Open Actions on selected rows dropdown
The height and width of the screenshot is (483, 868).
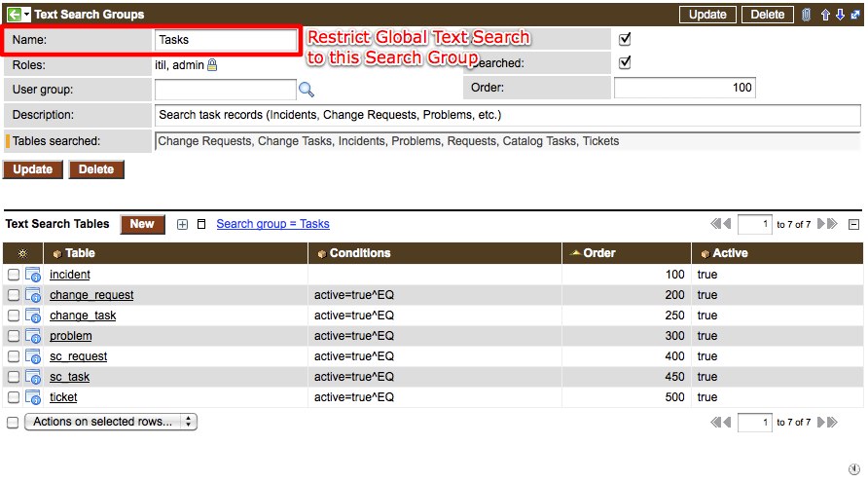pos(111,422)
